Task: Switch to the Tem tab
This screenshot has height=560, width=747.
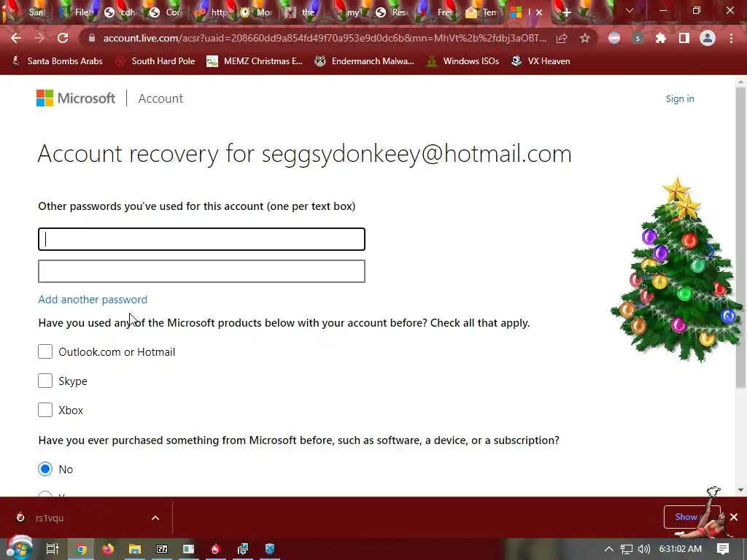Action: [x=483, y=12]
